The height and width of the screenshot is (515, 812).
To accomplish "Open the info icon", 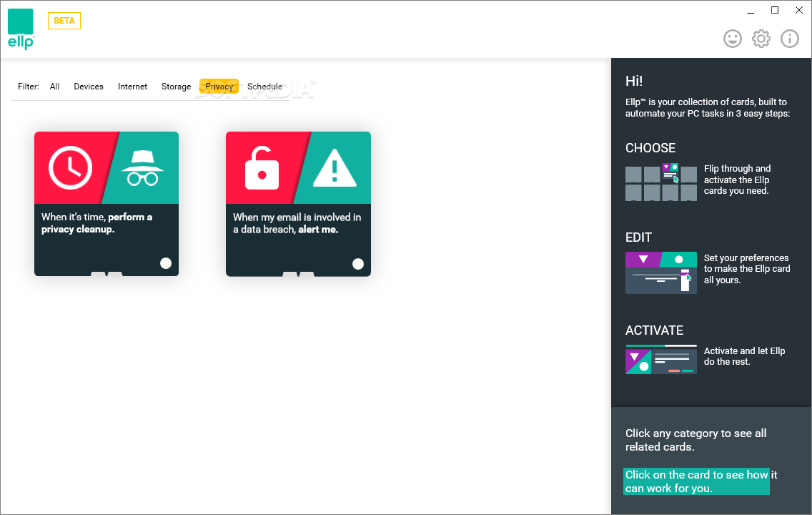I will pos(789,39).
